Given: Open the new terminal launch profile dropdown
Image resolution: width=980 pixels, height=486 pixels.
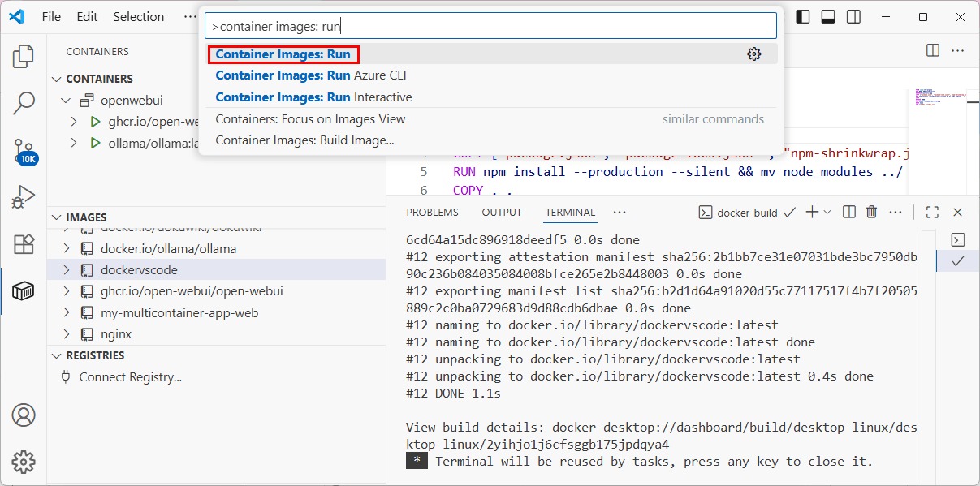Looking at the screenshot, I should (x=827, y=213).
